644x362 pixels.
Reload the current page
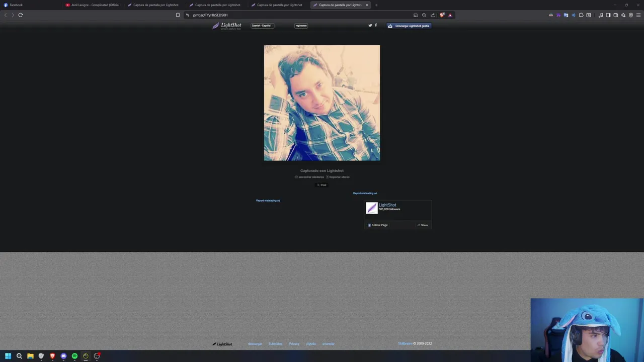pyautogui.click(x=21, y=15)
